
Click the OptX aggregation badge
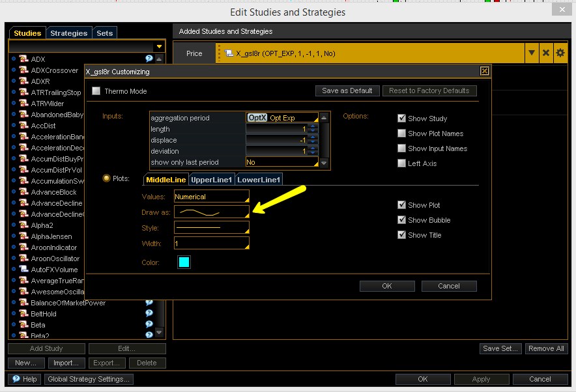coord(257,117)
